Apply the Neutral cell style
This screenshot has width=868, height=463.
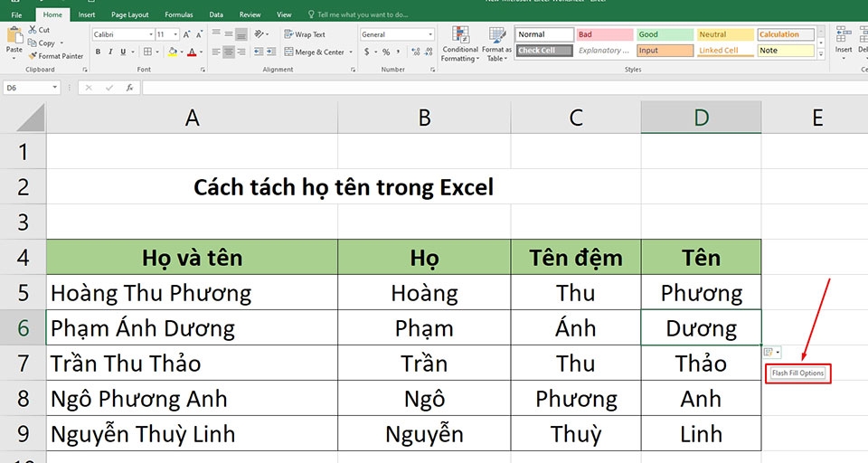(x=724, y=34)
